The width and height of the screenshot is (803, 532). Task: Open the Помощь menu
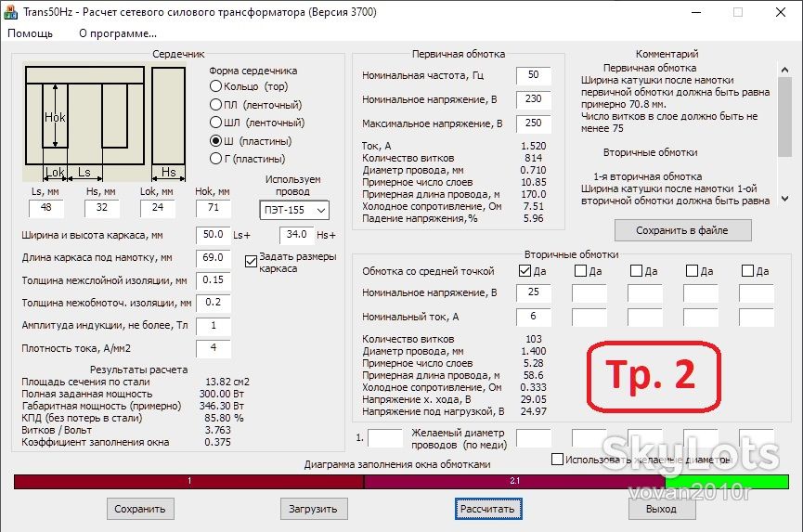pyautogui.click(x=31, y=33)
